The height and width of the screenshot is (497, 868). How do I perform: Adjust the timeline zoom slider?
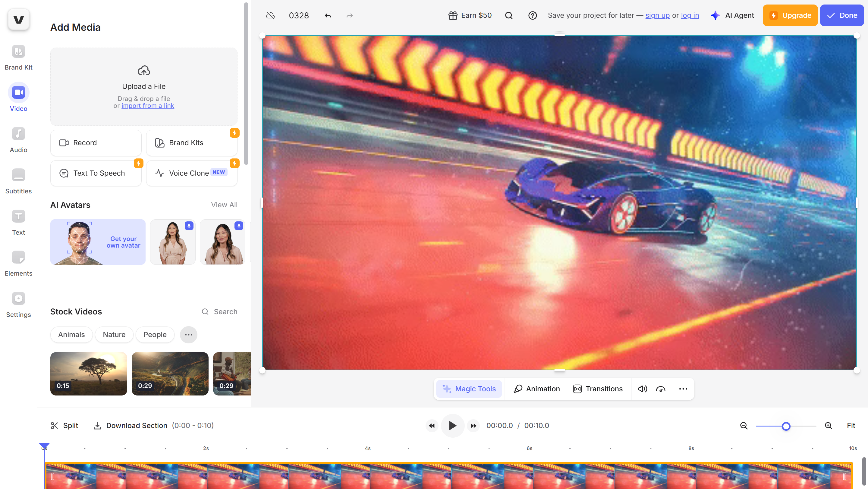[785, 426]
